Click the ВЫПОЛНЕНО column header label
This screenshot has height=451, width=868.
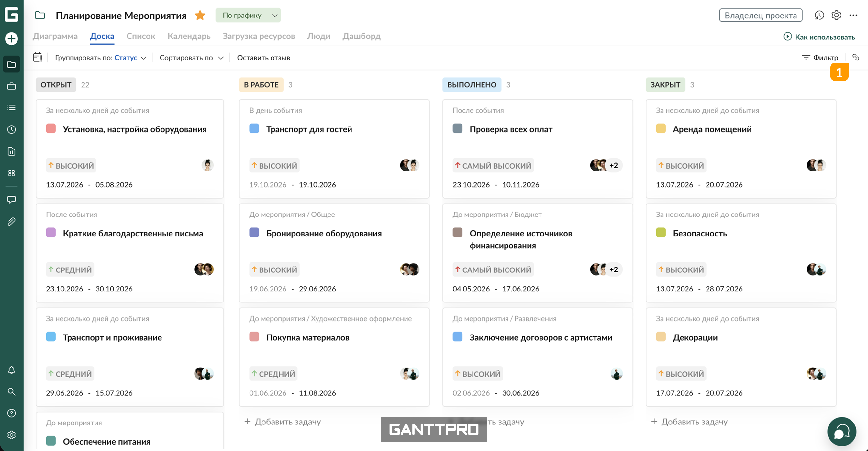tap(472, 84)
